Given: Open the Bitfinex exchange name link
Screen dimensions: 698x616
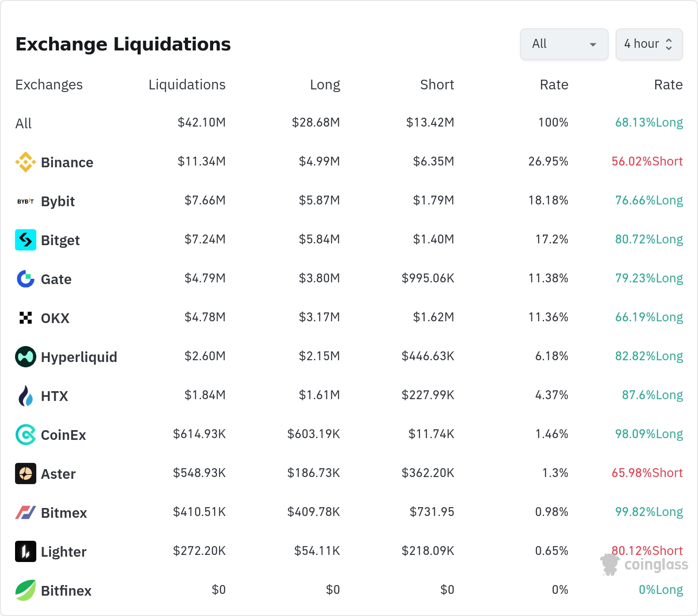Looking at the screenshot, I should click(x=66, y=591).
